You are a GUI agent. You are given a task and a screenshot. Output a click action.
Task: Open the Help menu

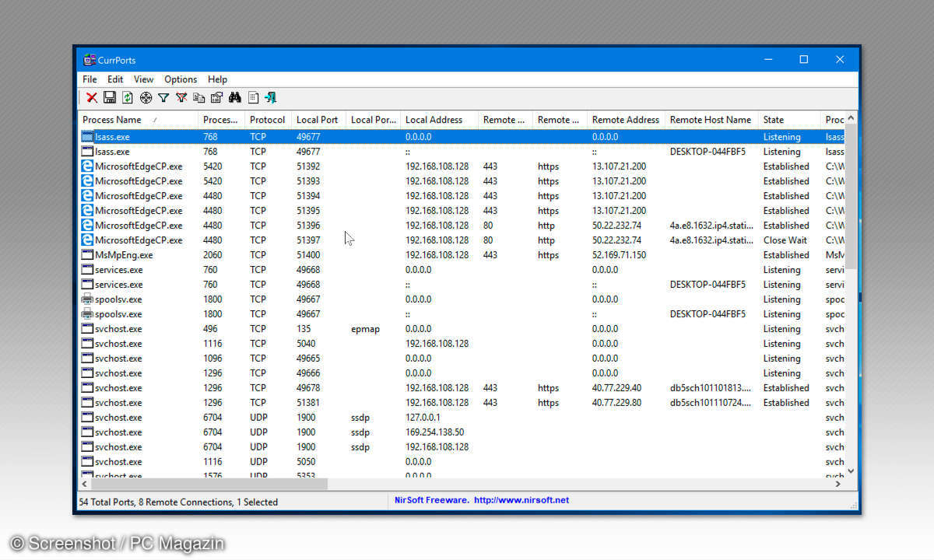[218, 79]
